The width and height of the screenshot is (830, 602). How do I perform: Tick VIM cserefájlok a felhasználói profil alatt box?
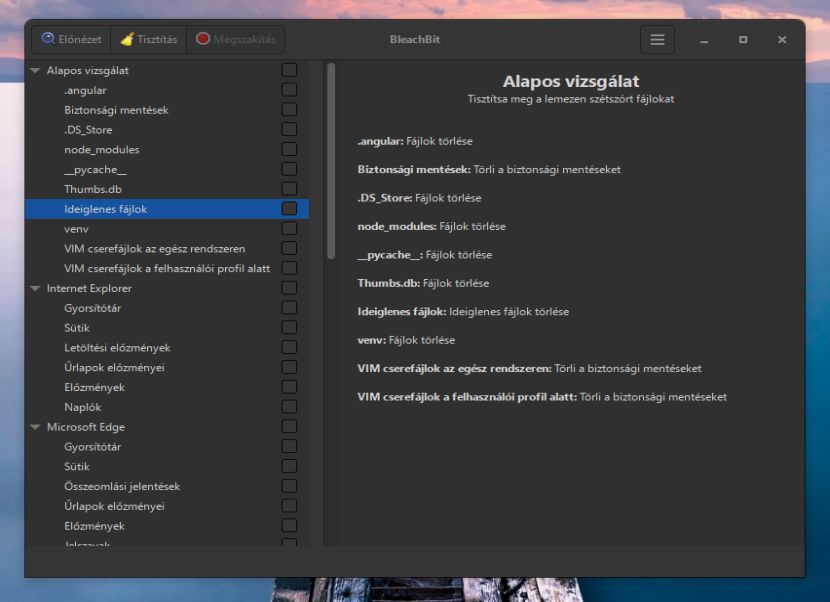(289, 268)
